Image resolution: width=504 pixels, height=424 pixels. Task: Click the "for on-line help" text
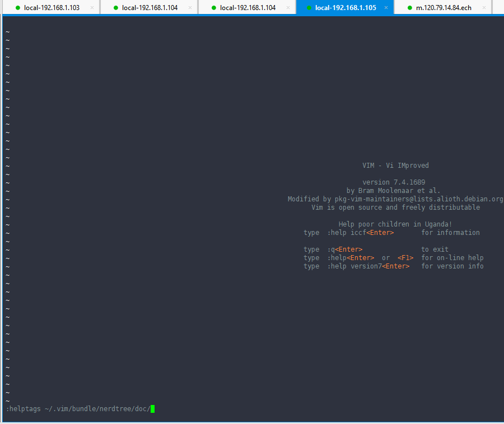452,258
